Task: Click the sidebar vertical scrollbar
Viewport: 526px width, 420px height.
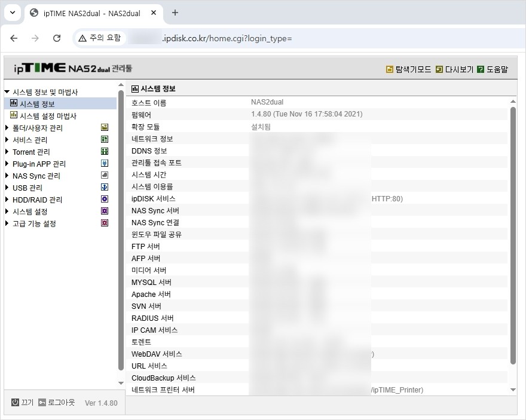Action: click(x=121, y=230)
